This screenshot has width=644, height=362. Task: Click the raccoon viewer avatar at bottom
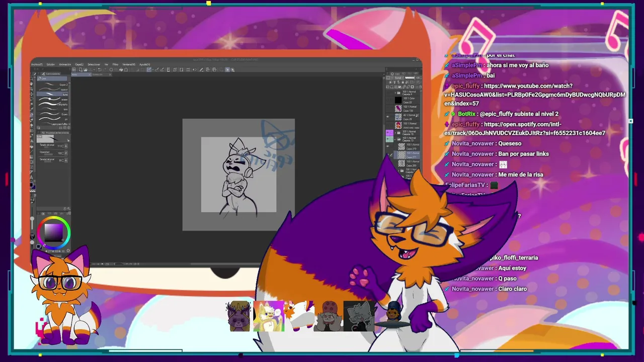238,316
